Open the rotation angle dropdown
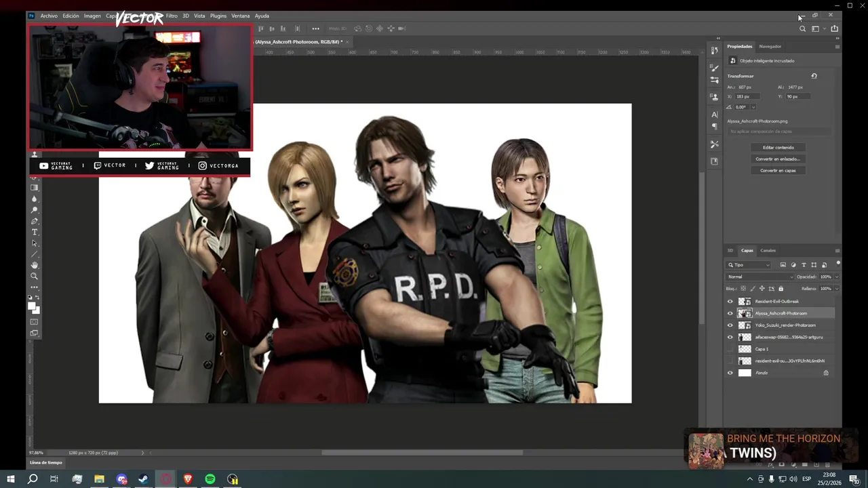Screen dimensions: 868x488 pyautogui.click(x=753, y=107)
